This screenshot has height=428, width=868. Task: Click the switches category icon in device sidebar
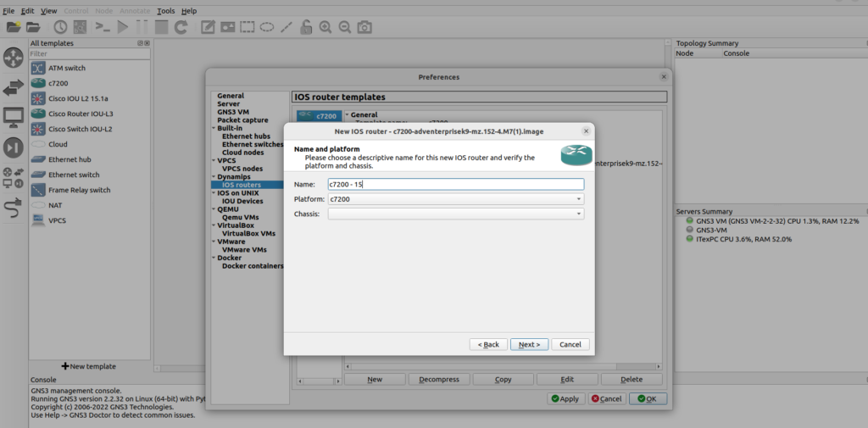click(14, 87)
